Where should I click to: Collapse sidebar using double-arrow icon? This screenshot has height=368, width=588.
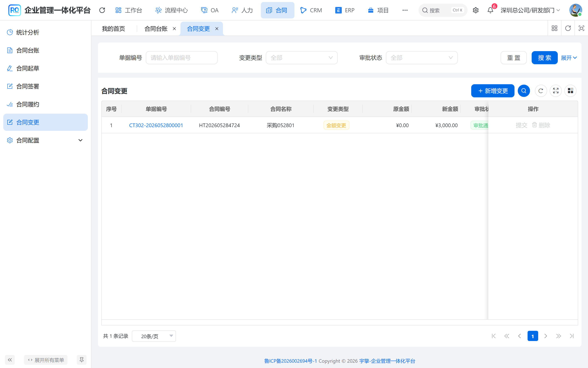click(10, 360)
